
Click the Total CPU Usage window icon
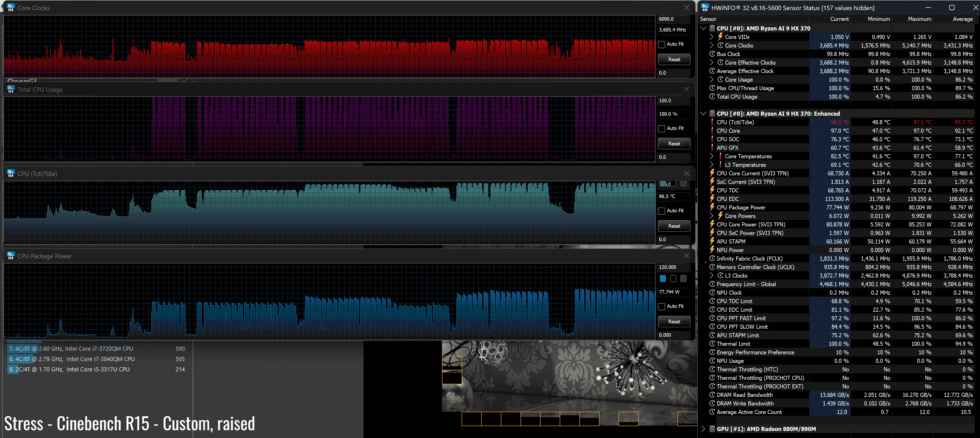coord(11,89)
